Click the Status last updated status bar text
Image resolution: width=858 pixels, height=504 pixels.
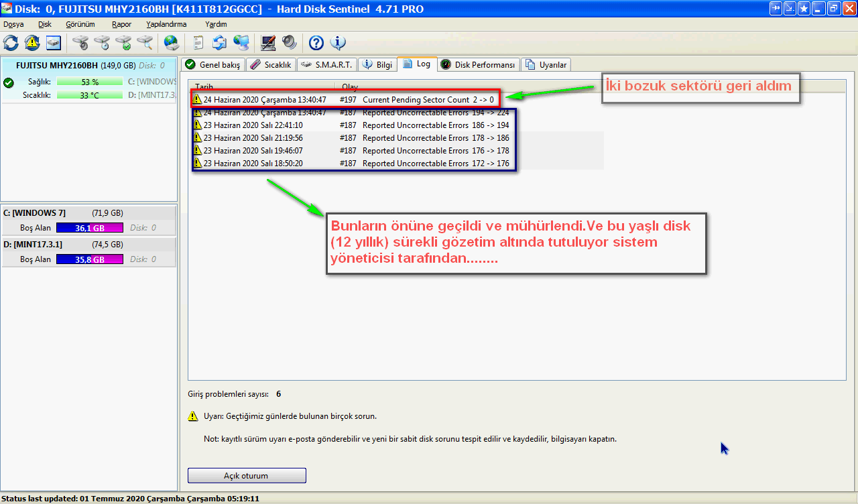130,499
